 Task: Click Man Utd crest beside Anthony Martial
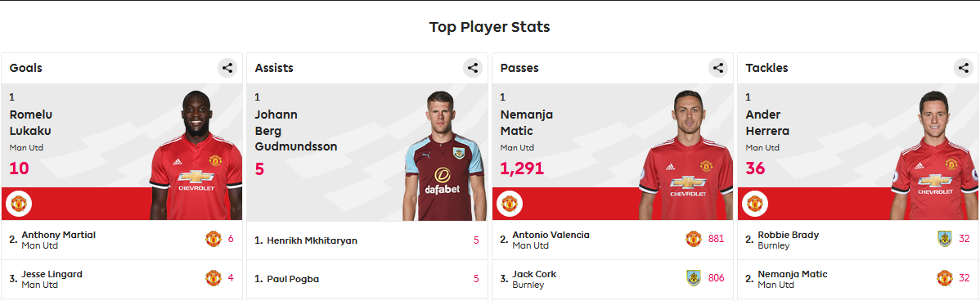coord(214,239)
